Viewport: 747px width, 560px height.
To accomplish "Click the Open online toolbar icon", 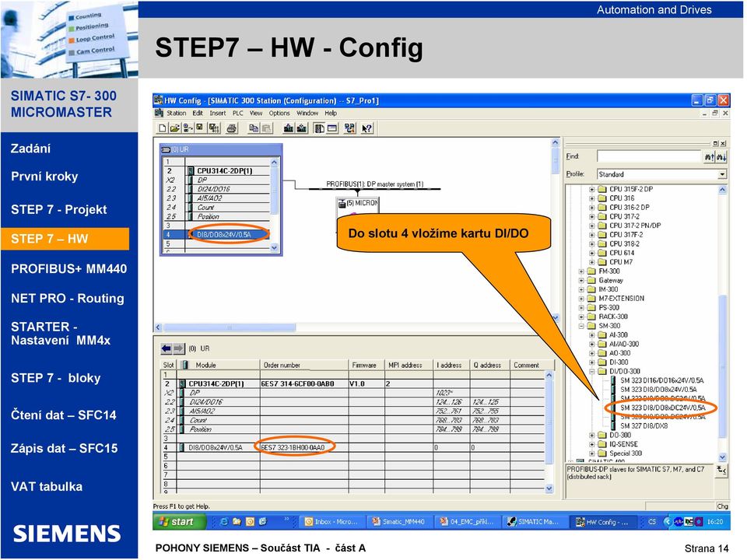I will coord(188,128).
